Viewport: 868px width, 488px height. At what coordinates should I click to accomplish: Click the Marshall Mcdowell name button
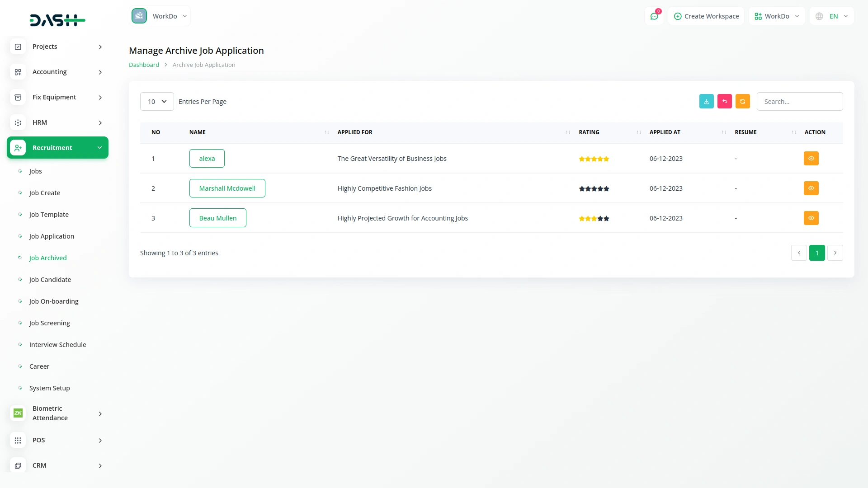[x=227, y=188]
